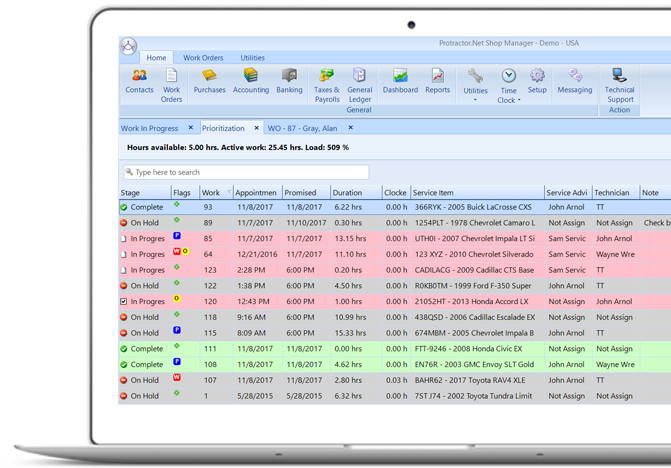
Task: Open the Accounting module
Action: click(251, 81)
